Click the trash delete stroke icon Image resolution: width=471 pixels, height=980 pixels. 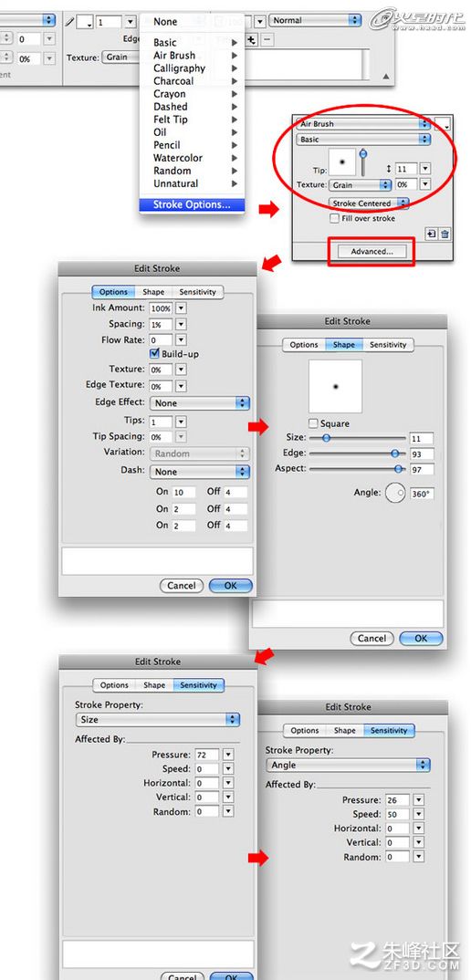[x=445, y=234]
